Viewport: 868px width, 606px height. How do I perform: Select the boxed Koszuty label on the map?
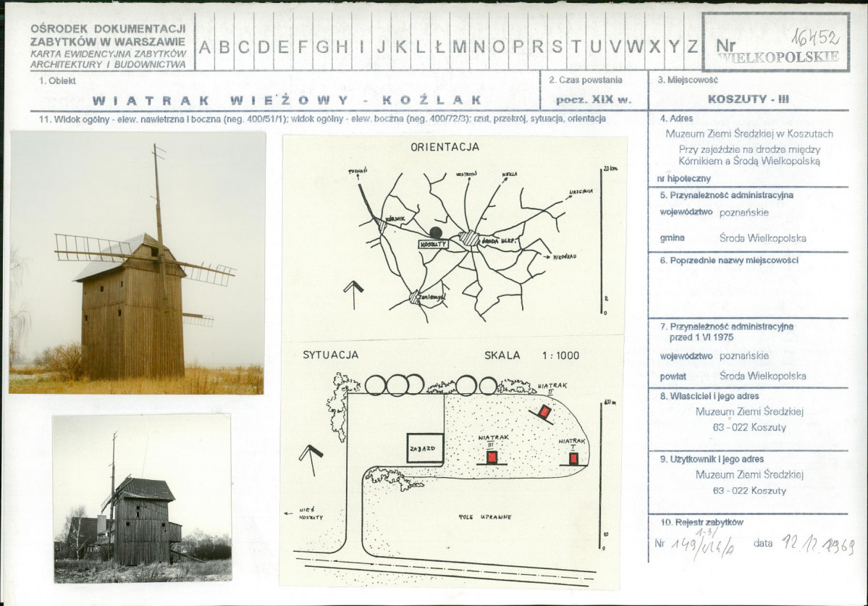[434, 244]
